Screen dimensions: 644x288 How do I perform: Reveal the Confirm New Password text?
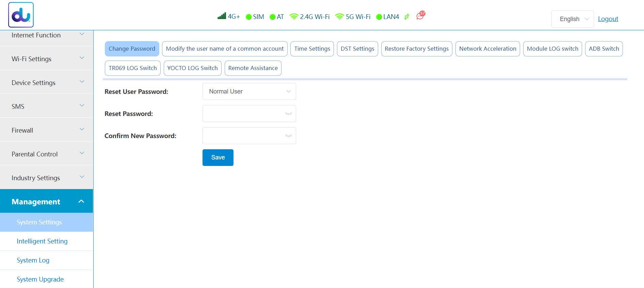[288, 136]
